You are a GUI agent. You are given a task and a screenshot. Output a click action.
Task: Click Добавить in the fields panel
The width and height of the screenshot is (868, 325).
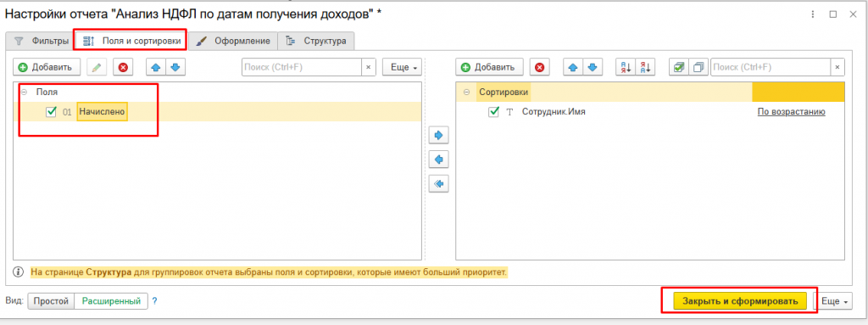click(x=47, y=67)
